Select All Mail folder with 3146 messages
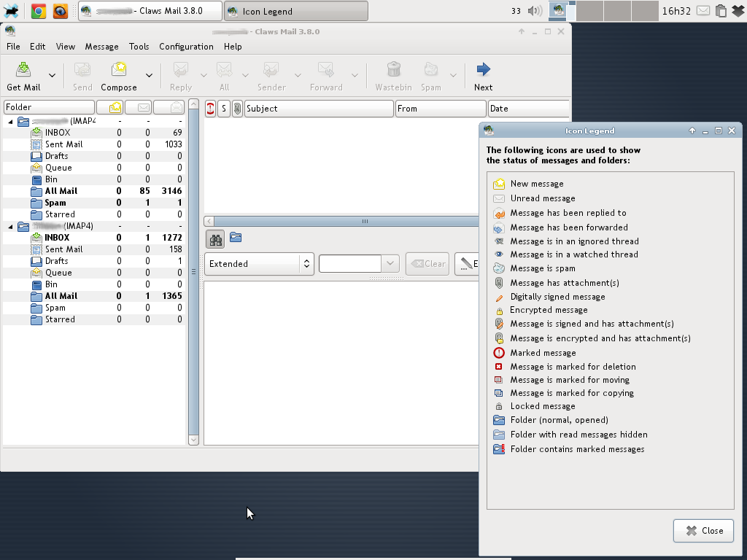Viewport: 747px width, 560px height. 94,191
